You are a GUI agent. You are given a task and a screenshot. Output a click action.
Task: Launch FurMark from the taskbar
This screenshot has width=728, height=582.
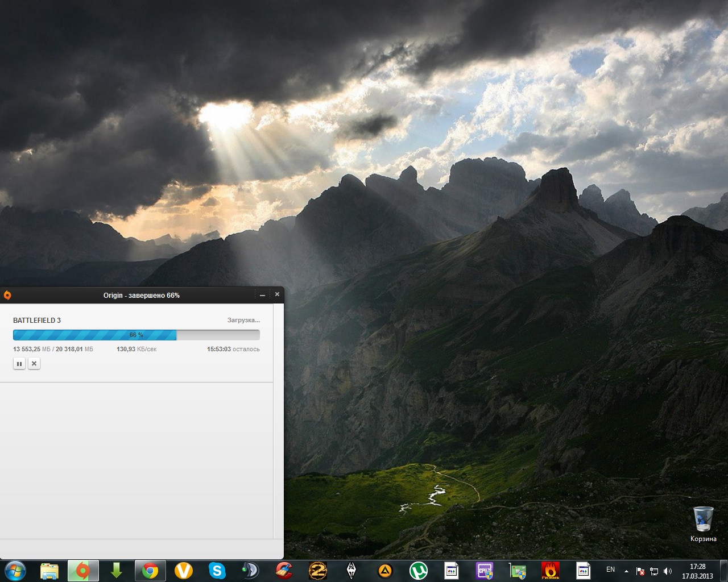(550, 570)
